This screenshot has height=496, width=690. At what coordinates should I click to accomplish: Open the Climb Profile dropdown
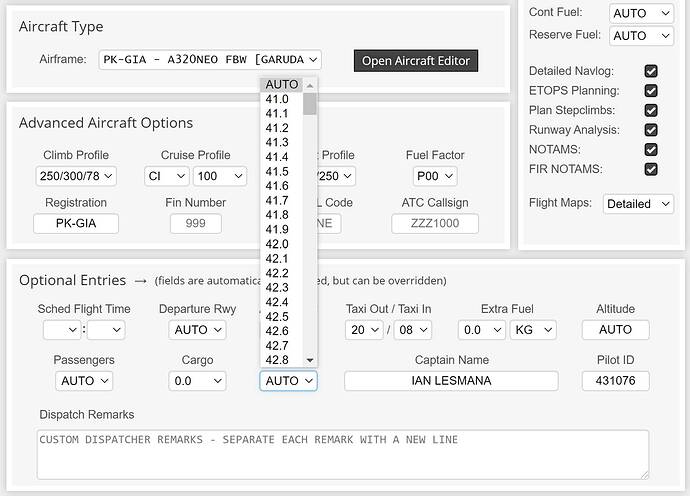click(x=76, y=176)
